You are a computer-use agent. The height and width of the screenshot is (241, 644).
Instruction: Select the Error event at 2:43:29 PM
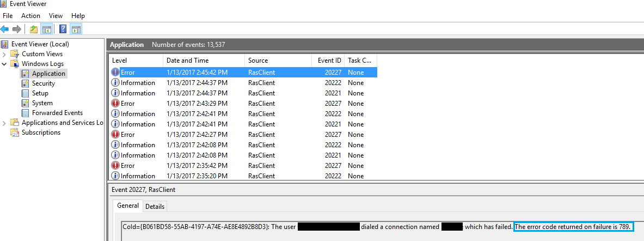197,104
